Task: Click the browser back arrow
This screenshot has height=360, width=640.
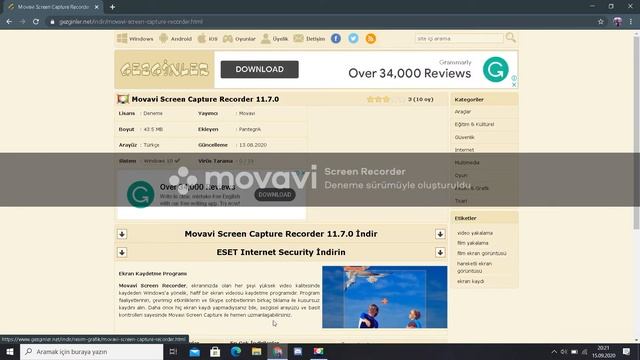Action: pyautogui.click(x=9, y=22)
